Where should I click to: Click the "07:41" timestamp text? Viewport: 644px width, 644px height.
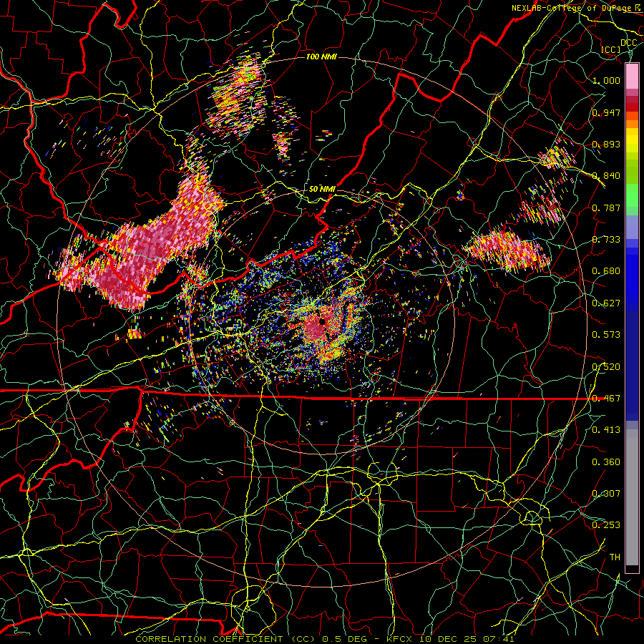tap(499, 639)
